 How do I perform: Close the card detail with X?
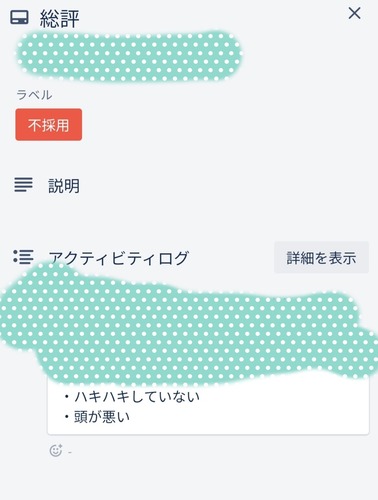[x=354, y=14]
